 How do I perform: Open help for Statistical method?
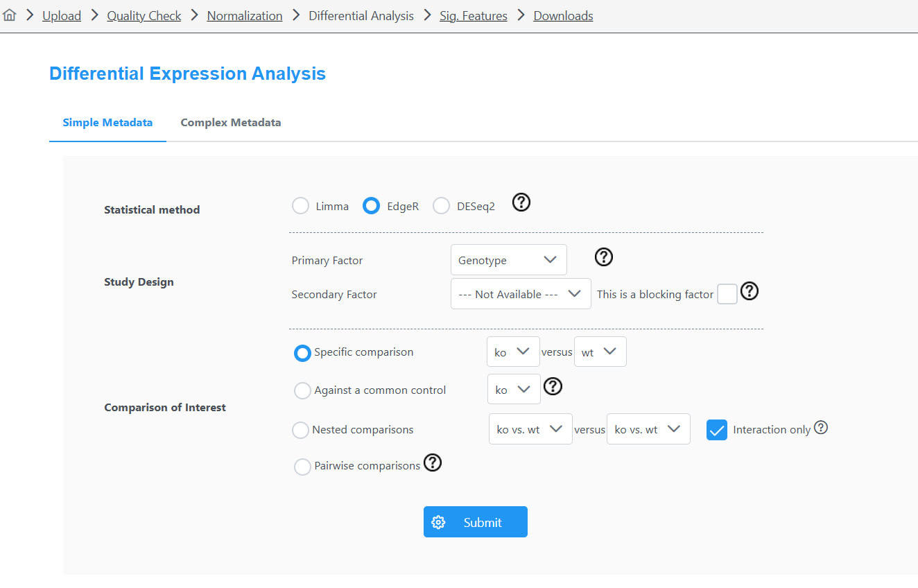(x=521, y=202)
